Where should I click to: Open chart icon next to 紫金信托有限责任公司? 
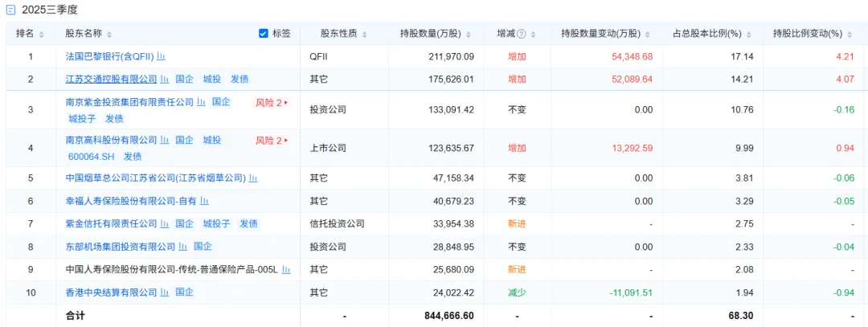tap(165, 223)
